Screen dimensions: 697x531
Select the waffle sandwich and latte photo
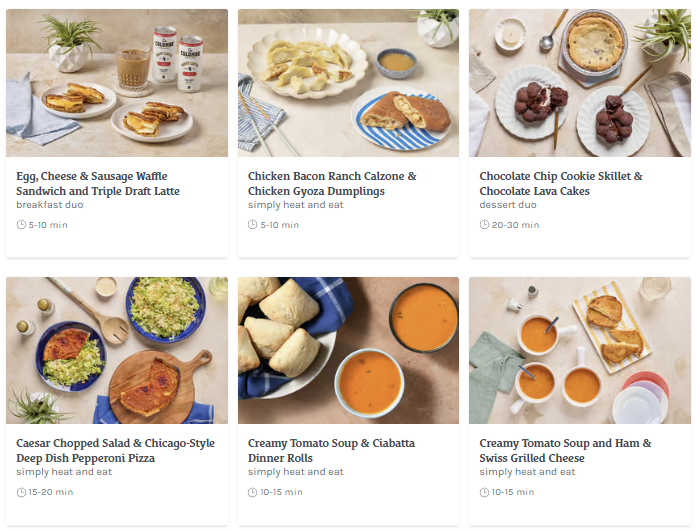[x=117, y=84]
